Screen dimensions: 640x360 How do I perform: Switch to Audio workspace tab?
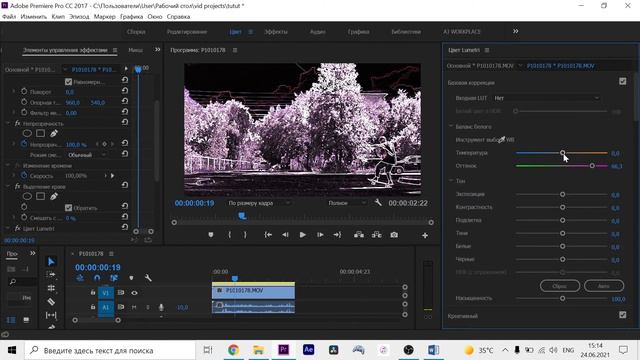click(x=318, y=31)
